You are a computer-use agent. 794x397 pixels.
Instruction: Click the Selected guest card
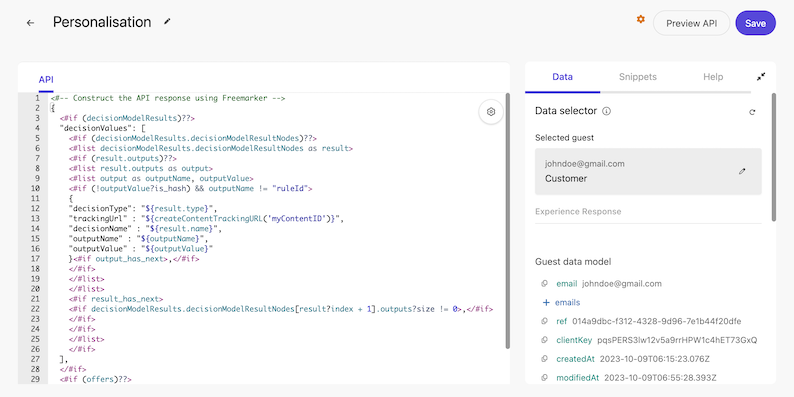(x=648, y=172)
